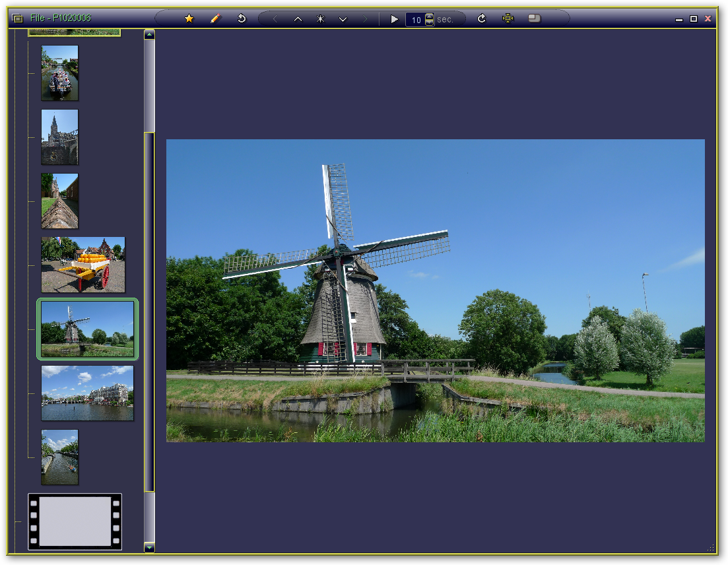
Task: Select the cheese cart thumbnail
Action: click(83, 265)
